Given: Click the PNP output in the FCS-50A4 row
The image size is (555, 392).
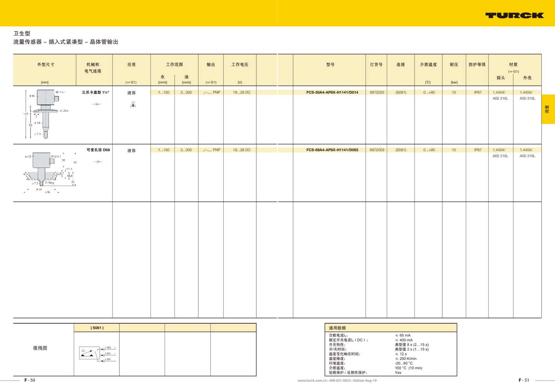Looking at the screenshot, I should point(212,92).
